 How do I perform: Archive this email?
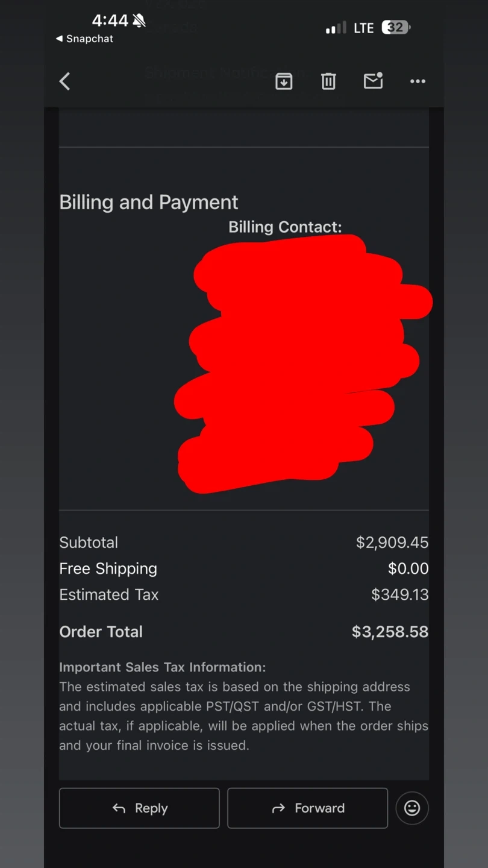point(284,81)
